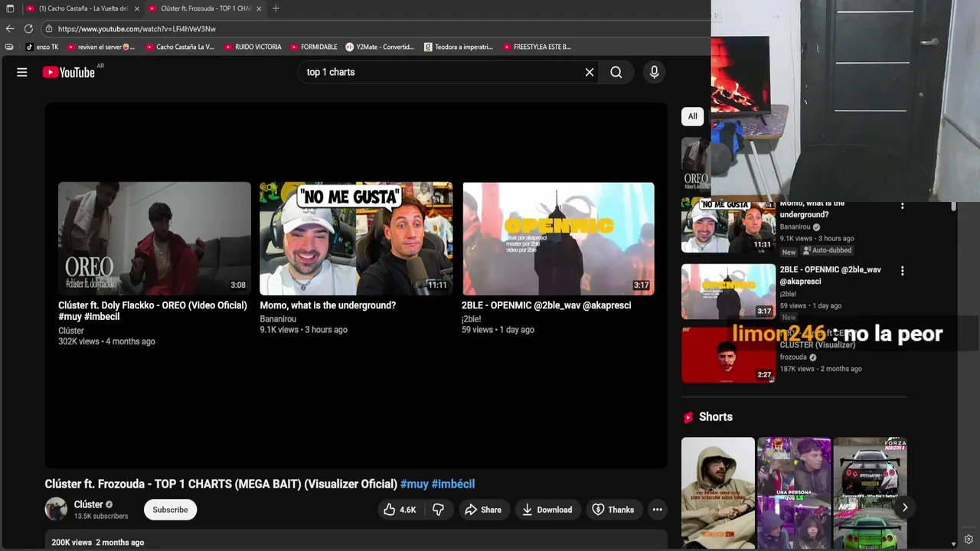The width and height of the screenshot is (980, 551).
Task: Open Clúster channel avatar
Action: (x=56, y=509)
